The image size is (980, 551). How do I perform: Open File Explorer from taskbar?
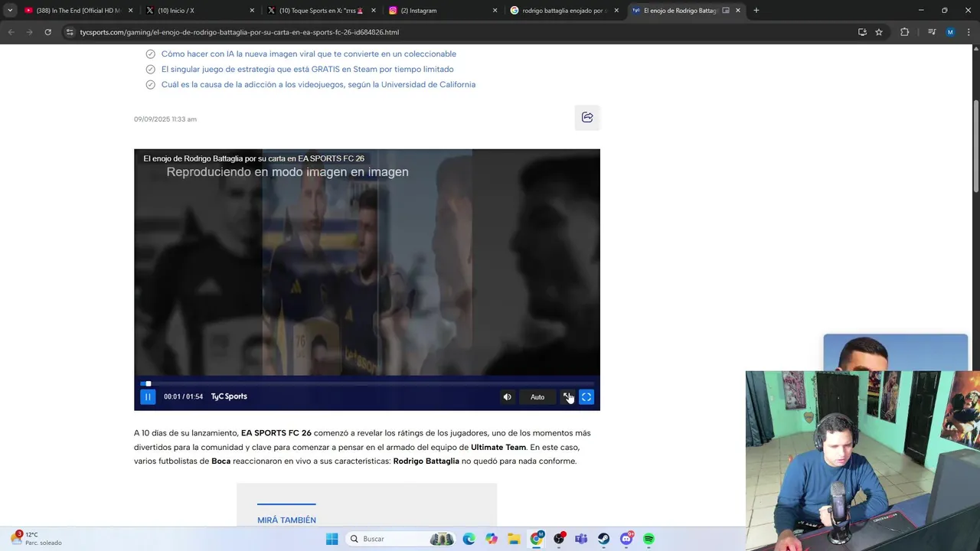514,539
